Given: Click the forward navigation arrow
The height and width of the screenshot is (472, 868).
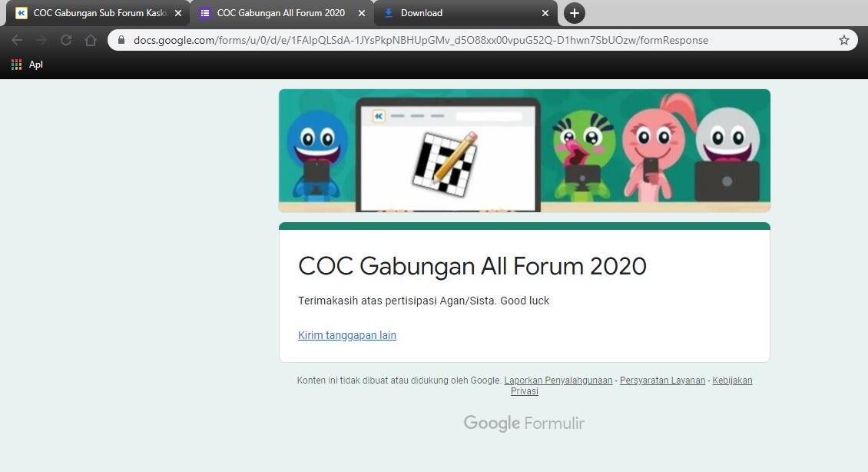Looking at the screenshot, I should [x=41, y=40].
